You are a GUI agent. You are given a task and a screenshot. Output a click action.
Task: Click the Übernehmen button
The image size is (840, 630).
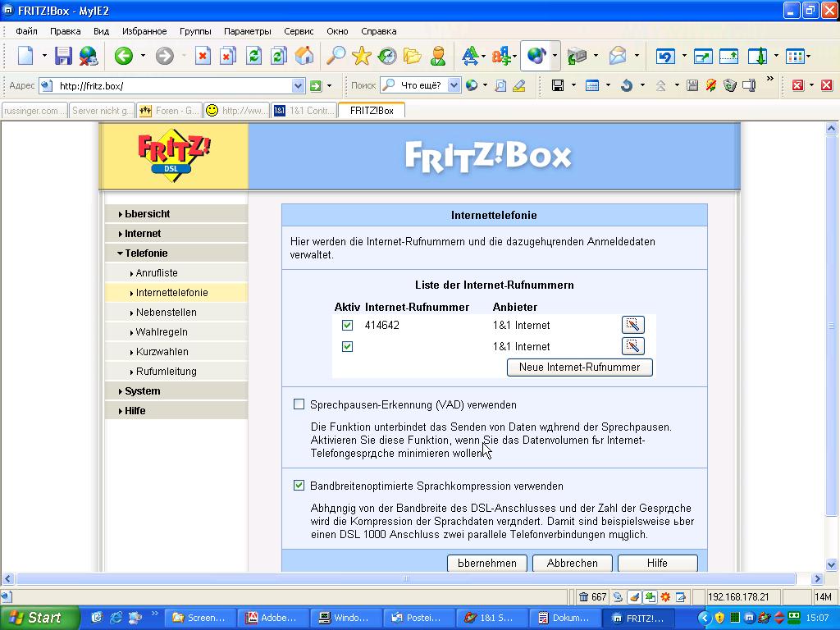[487, 563]
